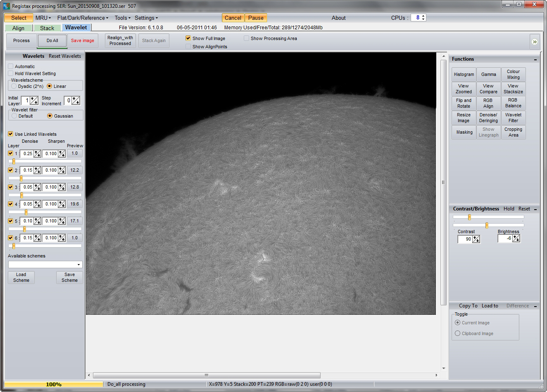Disable wavelet layer 5 checkbox
The height and width of the screenshot is (392, 547).
(11, 221)
